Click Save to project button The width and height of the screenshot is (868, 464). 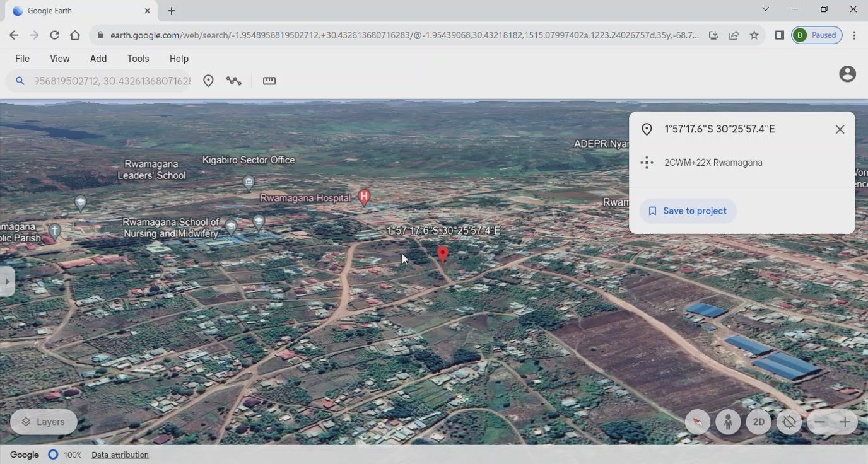[x=688, y=211]
